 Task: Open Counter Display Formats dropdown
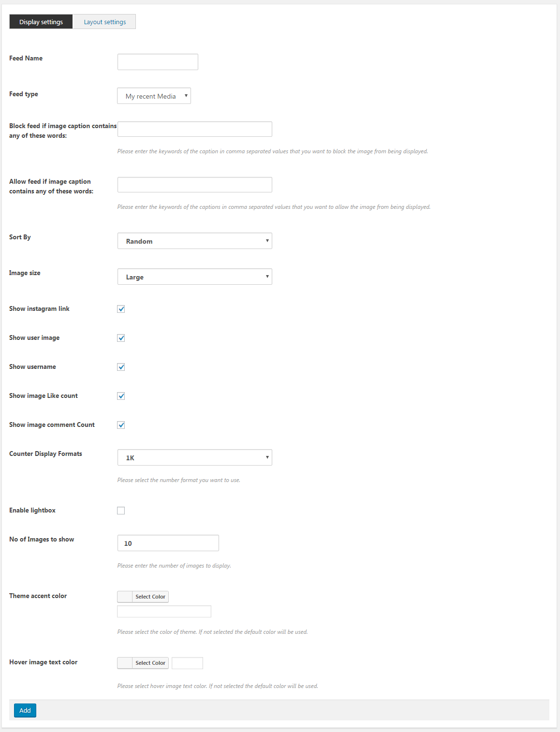[x=194, y=457]
